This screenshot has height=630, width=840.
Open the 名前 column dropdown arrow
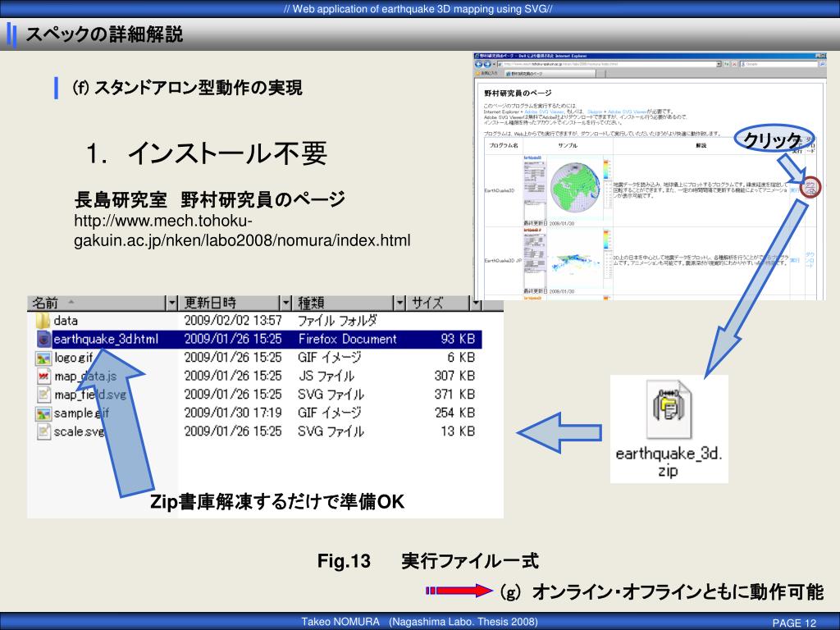point(171,304)
